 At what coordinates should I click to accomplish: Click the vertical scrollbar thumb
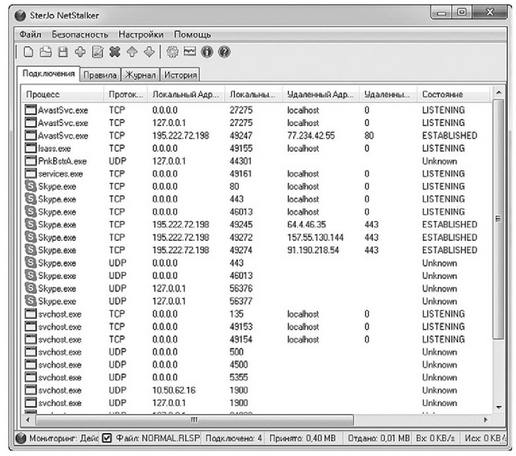pos(498,219)
